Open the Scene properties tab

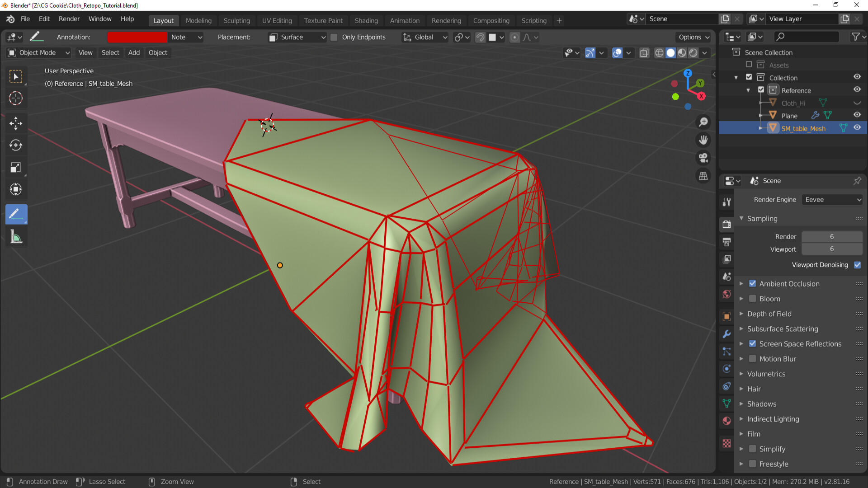click(x=726, y=277)
